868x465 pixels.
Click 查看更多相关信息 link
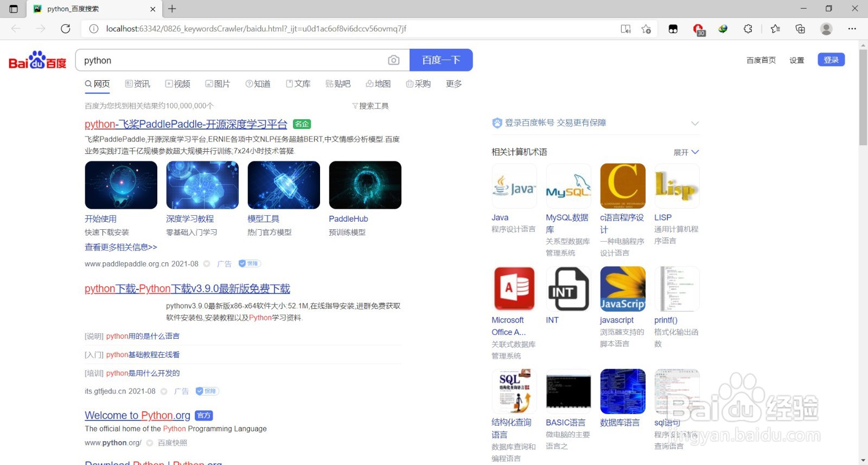121,247
